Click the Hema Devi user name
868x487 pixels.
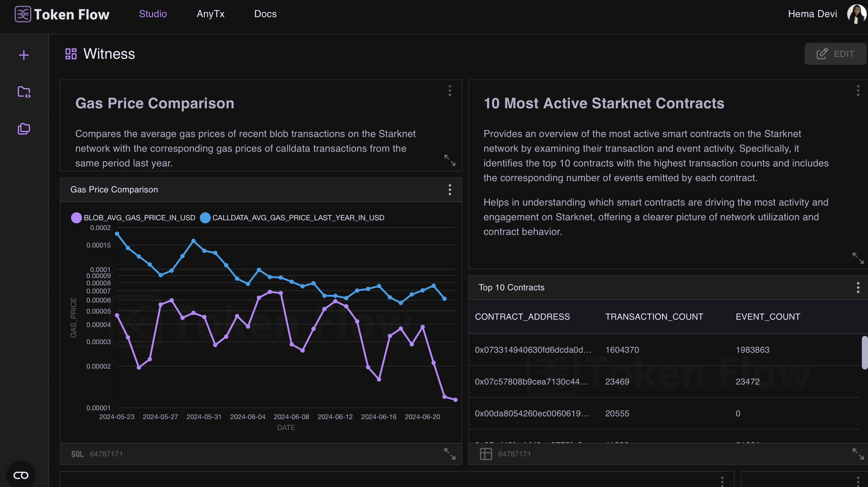tap(812, 14)
